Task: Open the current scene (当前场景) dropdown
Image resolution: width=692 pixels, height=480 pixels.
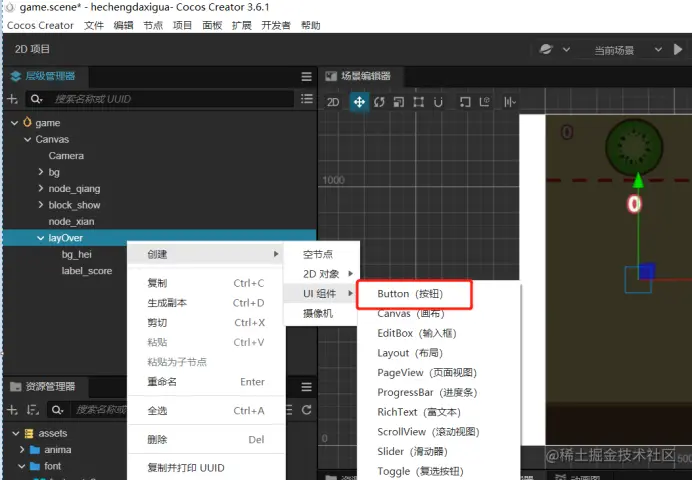Action: pos(627,50)
